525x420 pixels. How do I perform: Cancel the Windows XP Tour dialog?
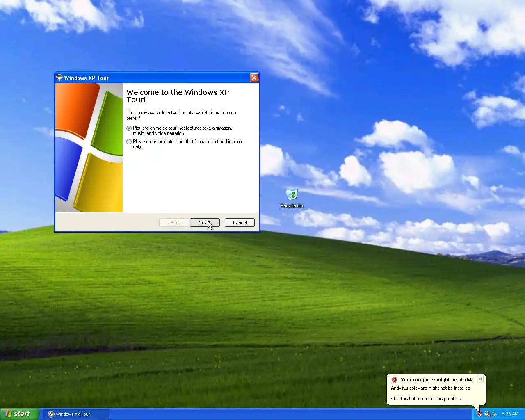pos(240,223)
